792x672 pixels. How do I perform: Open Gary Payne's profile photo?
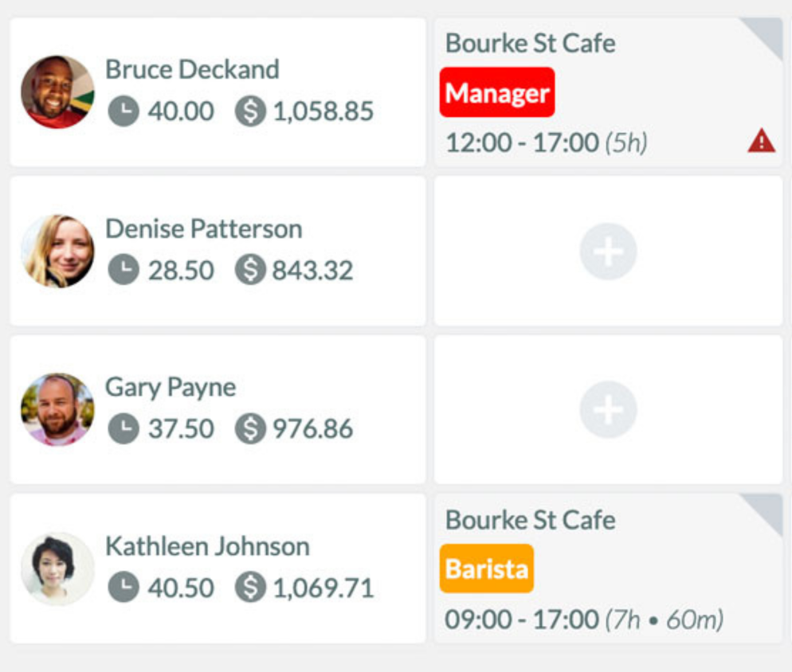pos(57,409)
